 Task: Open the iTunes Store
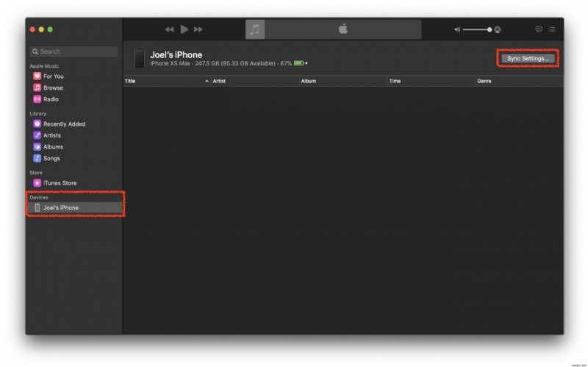(x=60, y=183)
